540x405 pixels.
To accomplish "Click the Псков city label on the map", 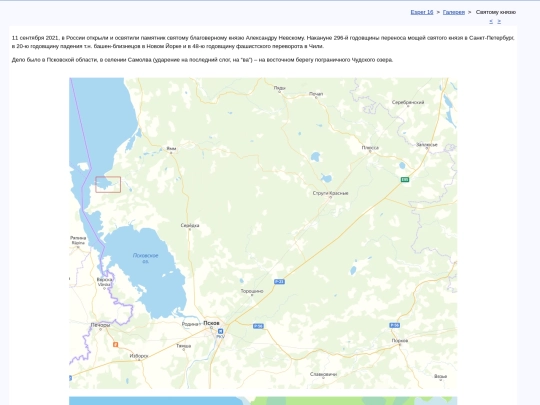I will coord(211,323).
